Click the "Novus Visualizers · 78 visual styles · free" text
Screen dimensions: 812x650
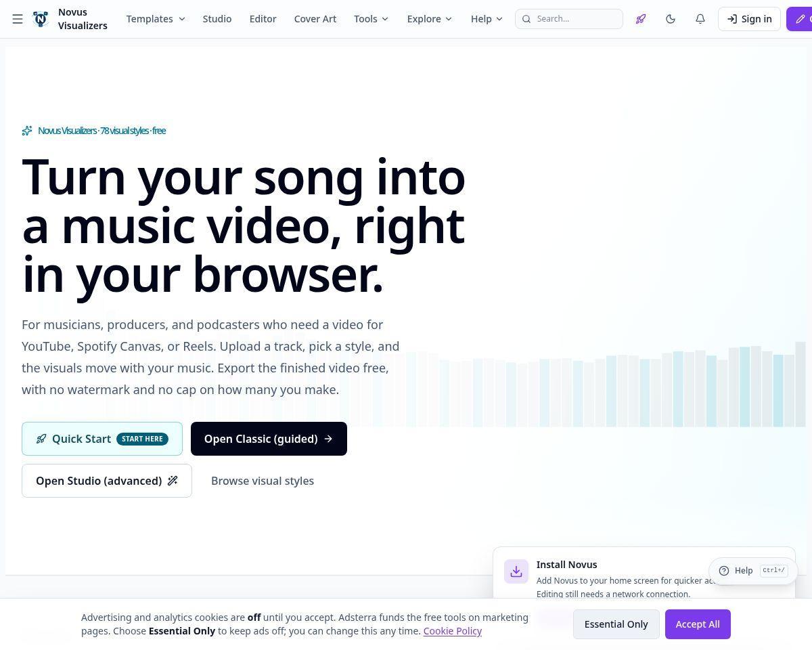[x=102, y=131]
